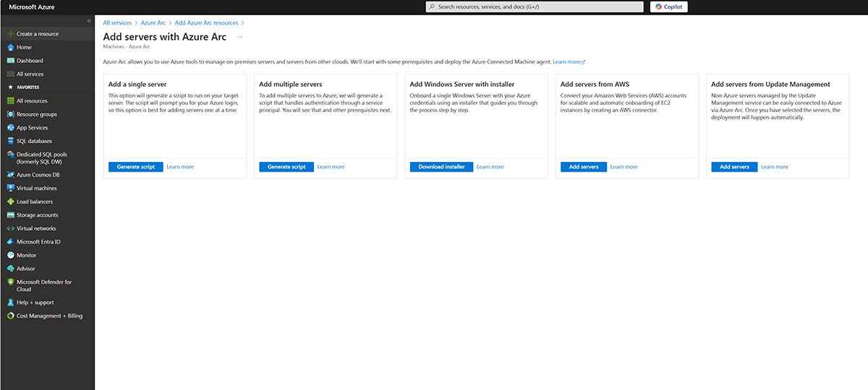Collapse the left sidebar with double chevron
The image size is (868, 390).
pyautogui.click(x=89, y=21)
